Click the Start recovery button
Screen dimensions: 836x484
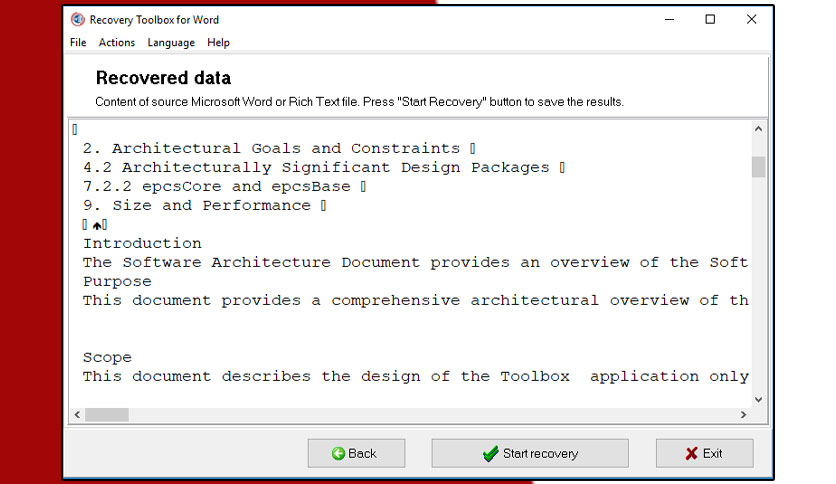tap(530, 454)
